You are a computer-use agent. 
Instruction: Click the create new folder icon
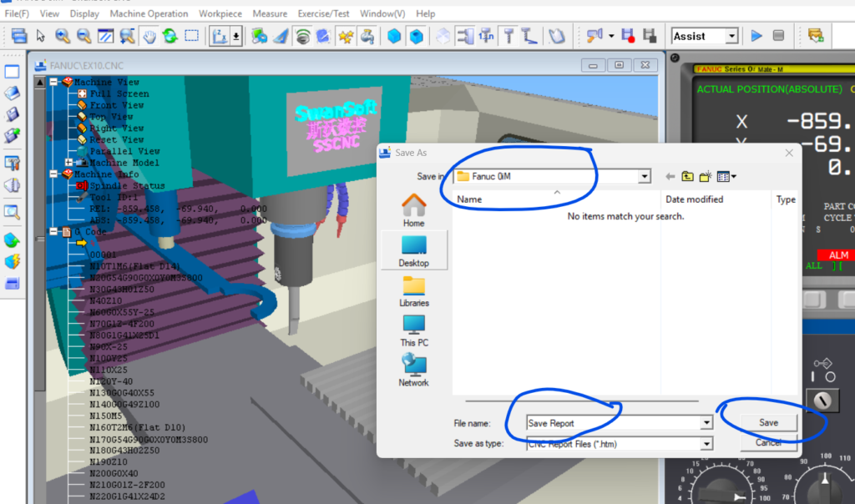[706, 176]
